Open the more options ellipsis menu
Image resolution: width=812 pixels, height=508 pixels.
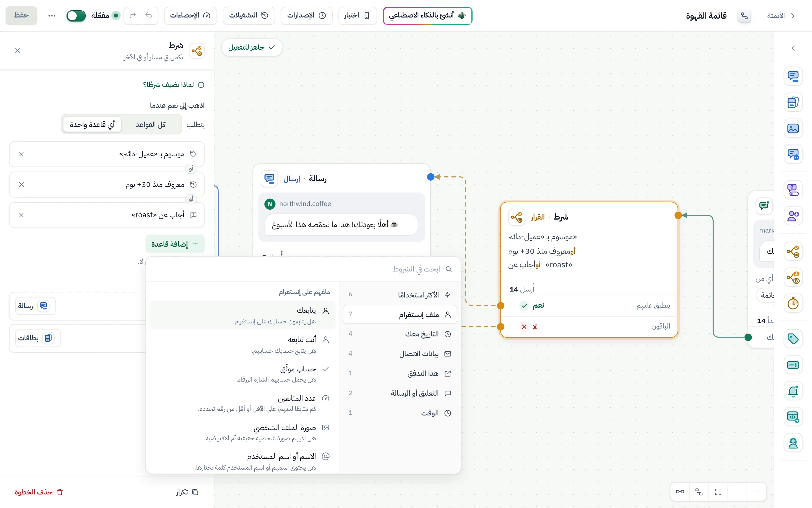coord(52,16)
